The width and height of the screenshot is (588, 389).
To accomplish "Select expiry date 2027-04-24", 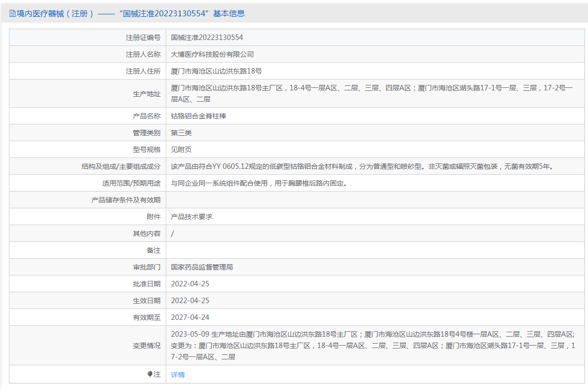I will click(x=190, y=317).
